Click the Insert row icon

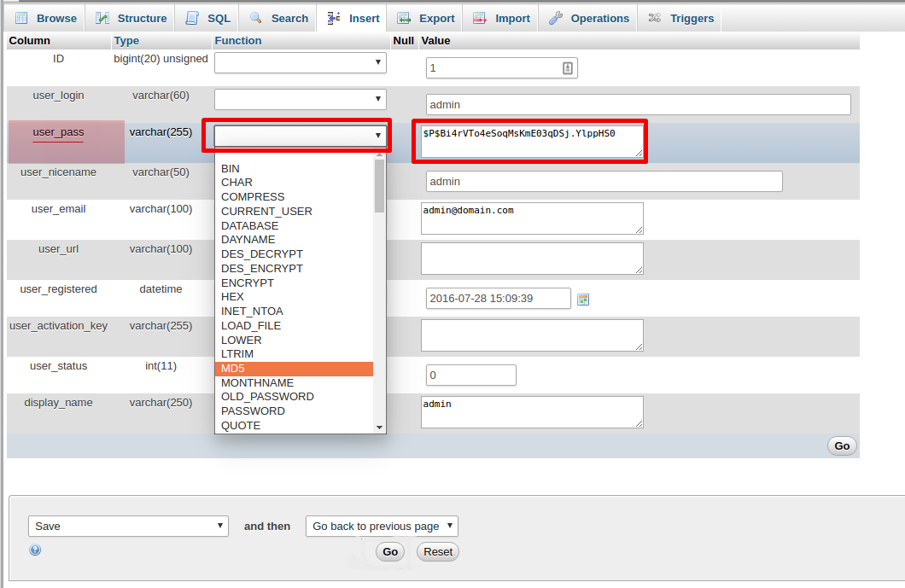point(334,18)
